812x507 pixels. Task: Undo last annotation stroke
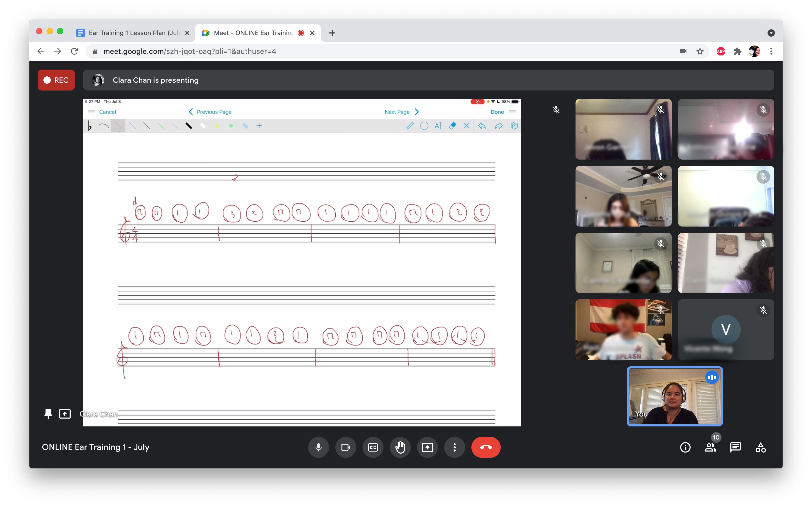click(482, 126)
